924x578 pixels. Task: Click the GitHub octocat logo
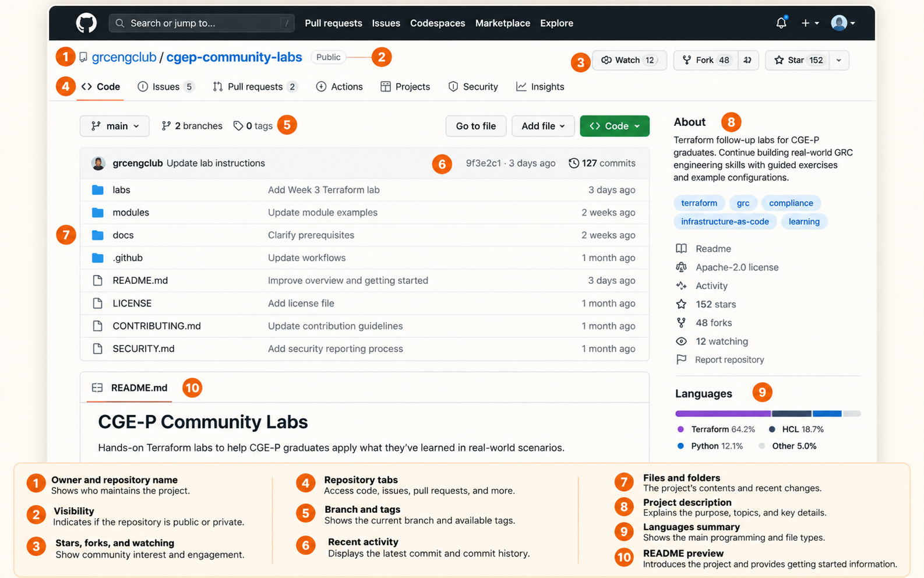click(x=86, y=23)
